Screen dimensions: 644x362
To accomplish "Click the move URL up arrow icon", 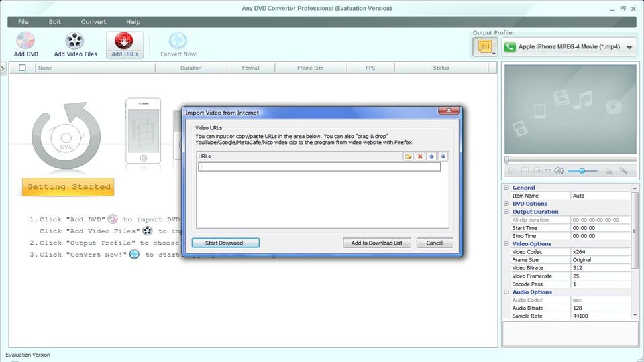I will [431, 156].
